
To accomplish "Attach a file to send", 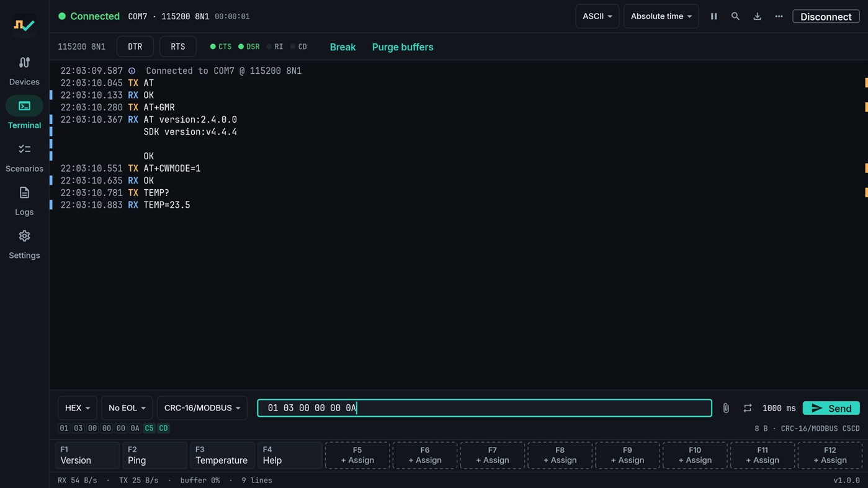I will pos(726,408).
